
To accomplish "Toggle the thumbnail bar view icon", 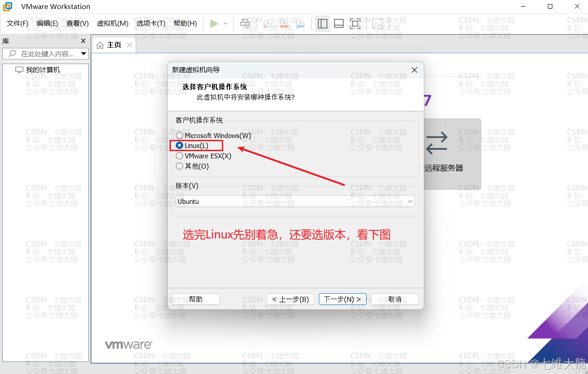I will 339,23.
